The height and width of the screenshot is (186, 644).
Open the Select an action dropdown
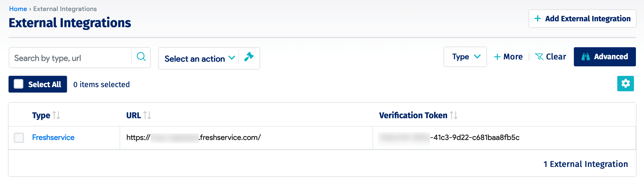[199, 58]
